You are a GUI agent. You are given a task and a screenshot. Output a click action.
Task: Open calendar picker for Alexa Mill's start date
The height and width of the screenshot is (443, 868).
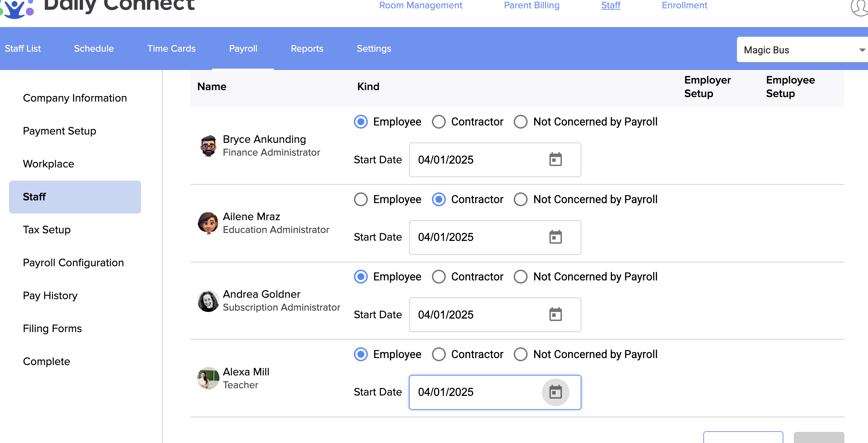[555, 392]
